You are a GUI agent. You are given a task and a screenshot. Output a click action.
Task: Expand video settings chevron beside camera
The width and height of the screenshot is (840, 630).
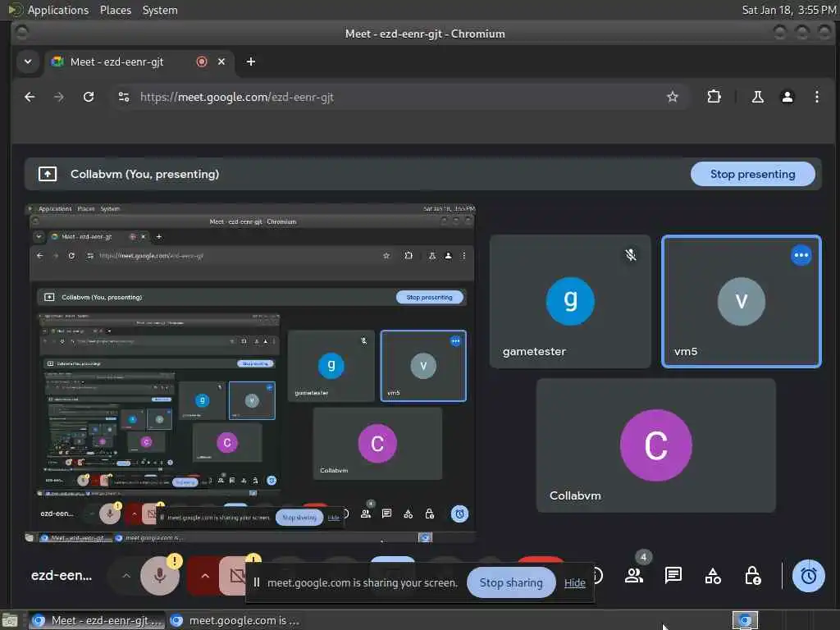tap(204, 577)
